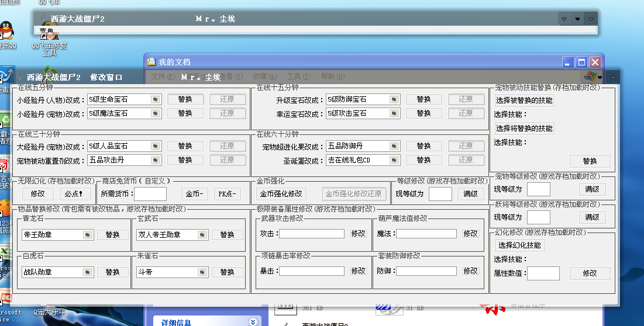Image resolution: width=644 pixels, height=326 pixels.
Task: Click 替换 for 宠物被动重置剂 row
Action: tap(185, 160)
